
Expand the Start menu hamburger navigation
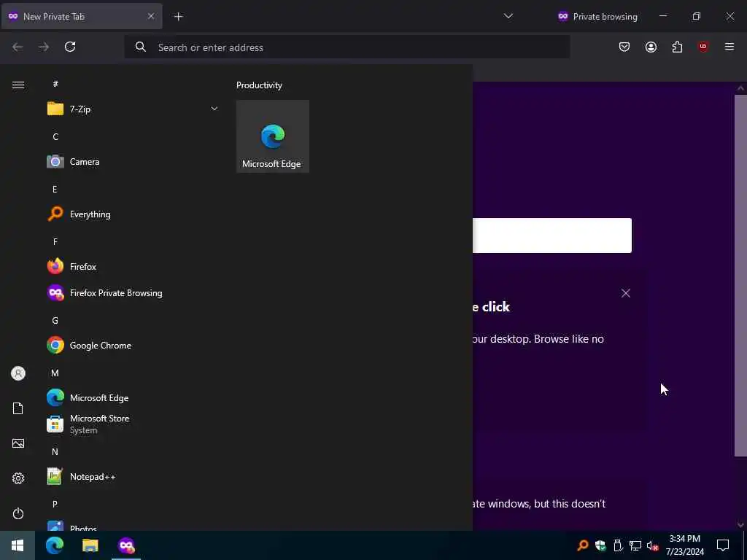(18, 85)
